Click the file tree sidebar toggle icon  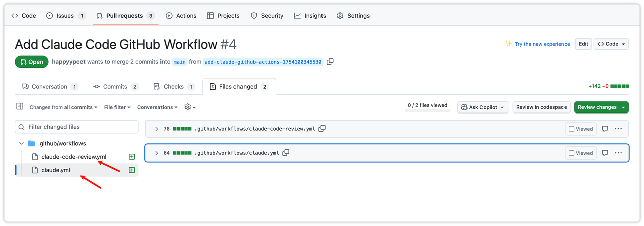(x=20, y=107)
